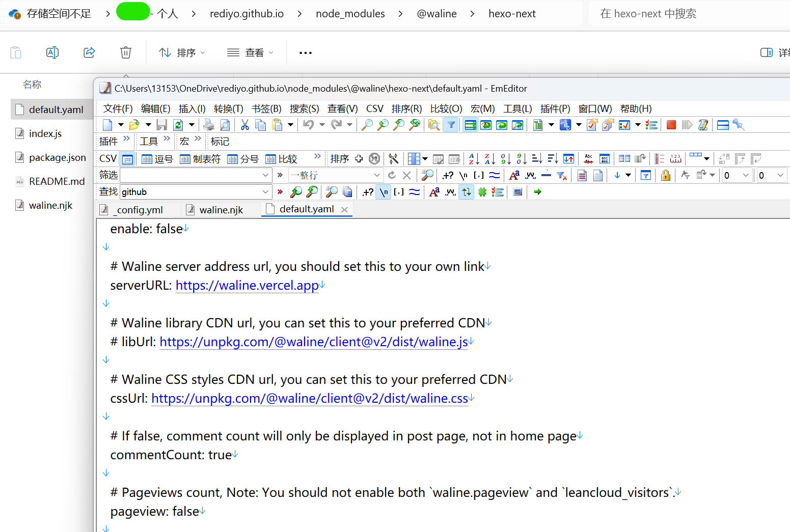Click the delete trash icon in File Explorer
The height and width of the screenshot is (532, 790).
coord(126,52)
